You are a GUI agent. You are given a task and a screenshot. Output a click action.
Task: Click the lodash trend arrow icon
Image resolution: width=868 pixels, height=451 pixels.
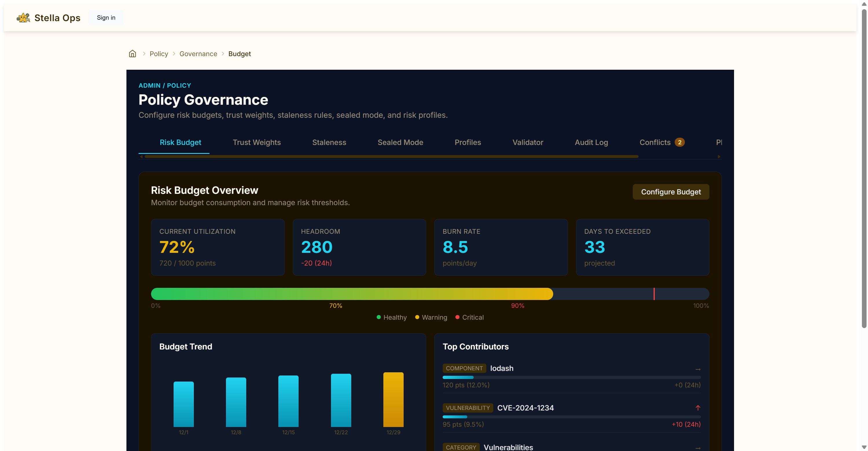point(698,369)
